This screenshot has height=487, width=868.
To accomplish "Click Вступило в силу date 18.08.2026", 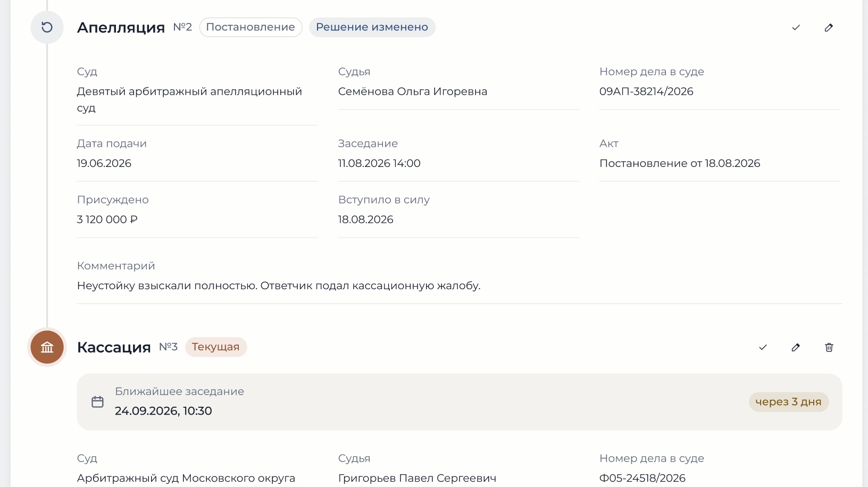I will [366, 220].
